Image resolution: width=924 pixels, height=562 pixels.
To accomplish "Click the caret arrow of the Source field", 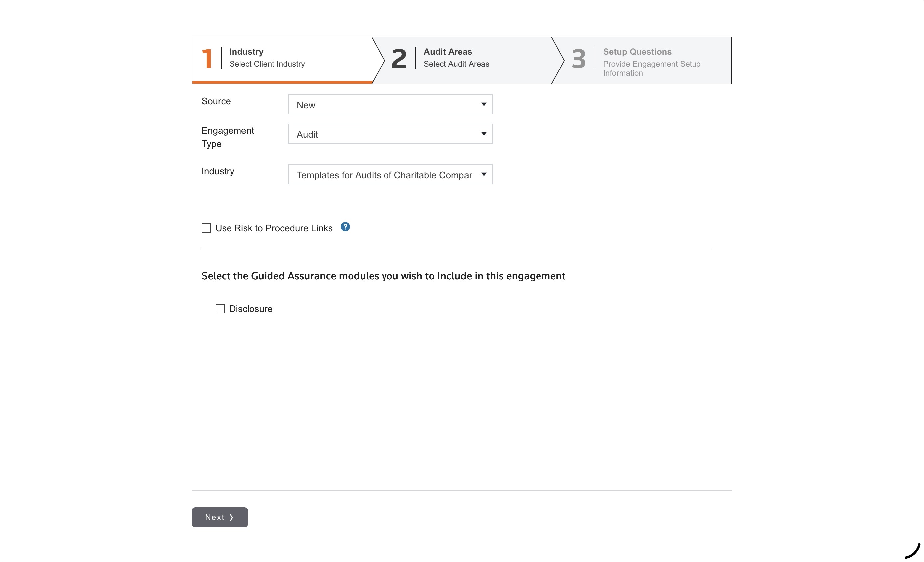I will coord(484,104).
